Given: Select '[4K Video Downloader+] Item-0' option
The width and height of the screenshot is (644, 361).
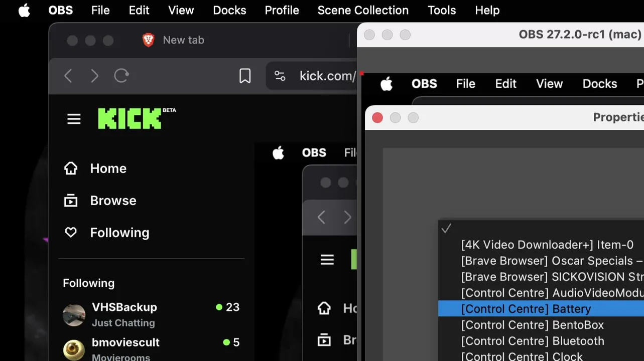Looking at the screenshot, I should click(541, 245).
